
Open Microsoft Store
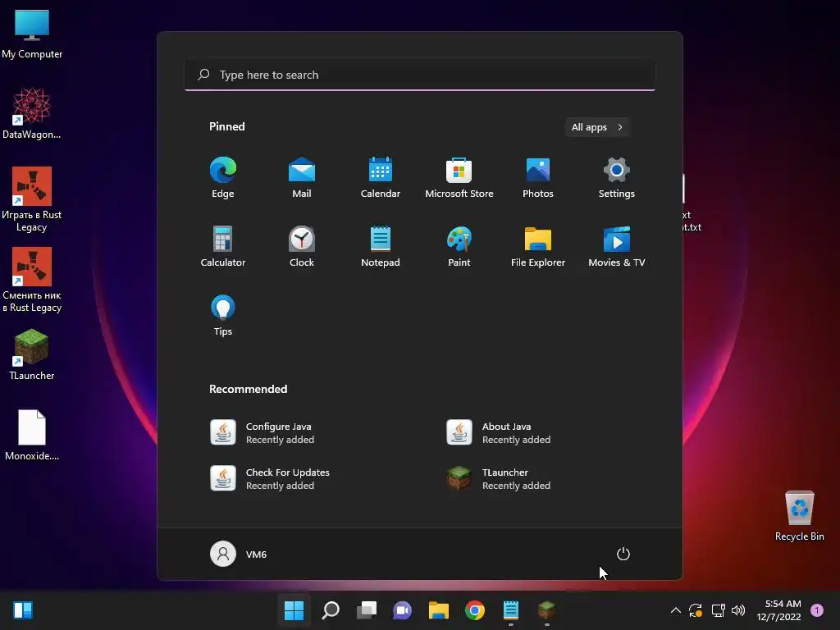pos(459,177)
